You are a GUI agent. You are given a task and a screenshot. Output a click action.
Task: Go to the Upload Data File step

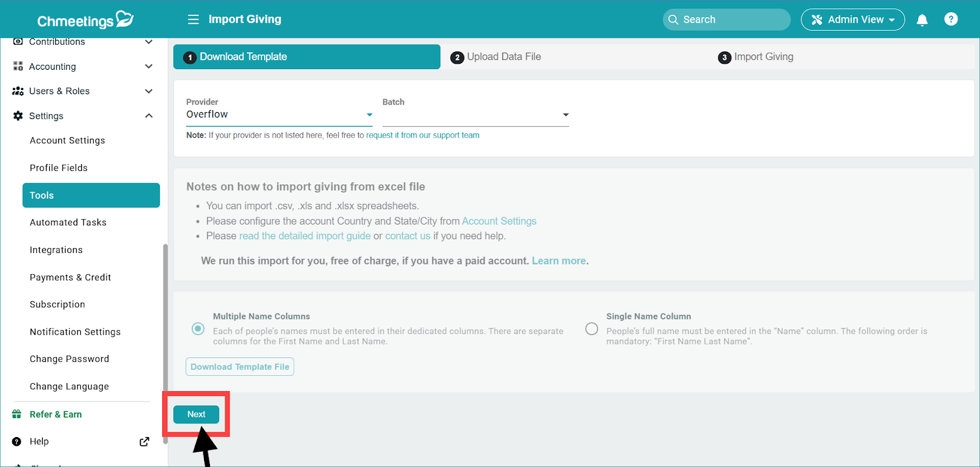click(x=503, y=57)
